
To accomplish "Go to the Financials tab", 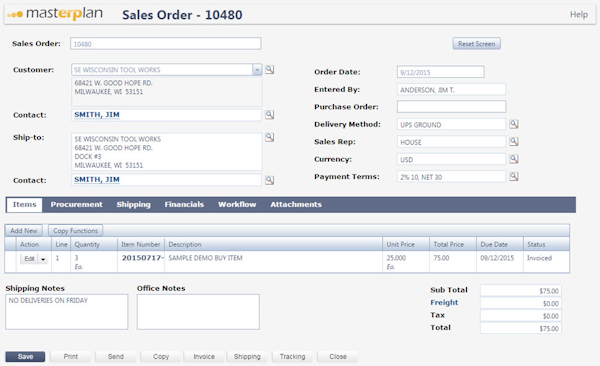I will coord(184,205).
